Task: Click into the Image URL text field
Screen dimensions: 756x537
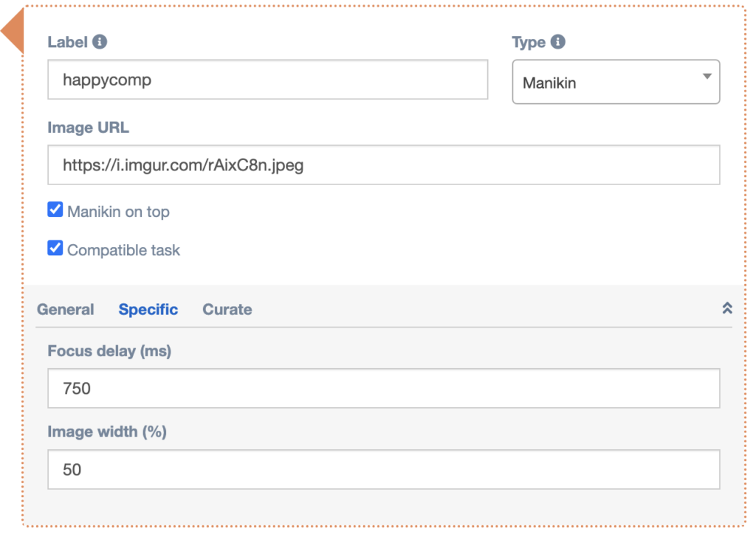Action: (x=383, y=165)
